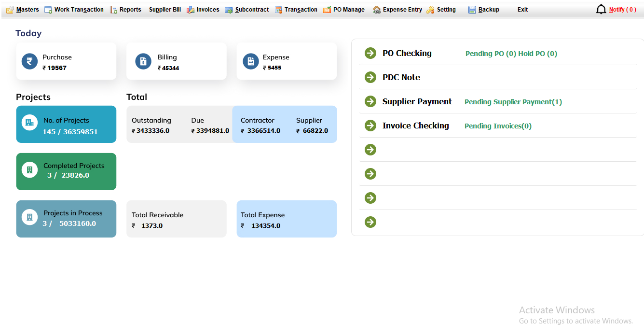Click the arrow next to Supplier Payment
The height and width of the screenshot is (336, 644).
pos(370,101)
